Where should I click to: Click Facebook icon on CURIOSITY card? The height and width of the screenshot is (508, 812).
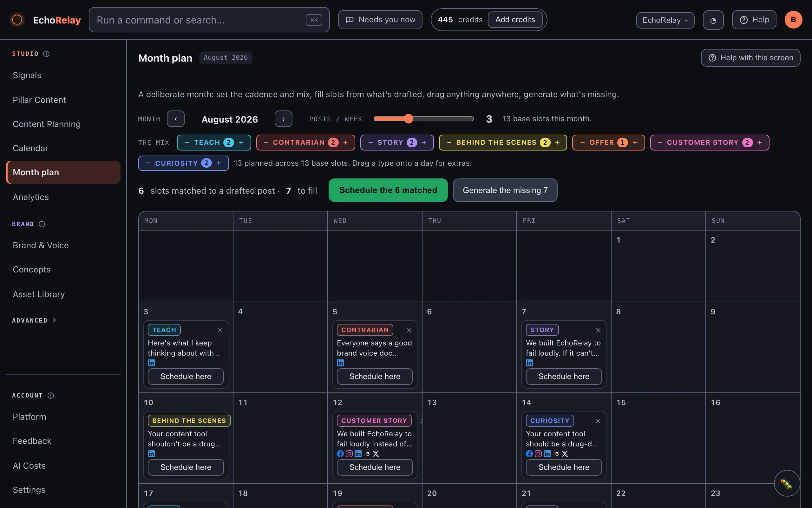tap(529, 454)
